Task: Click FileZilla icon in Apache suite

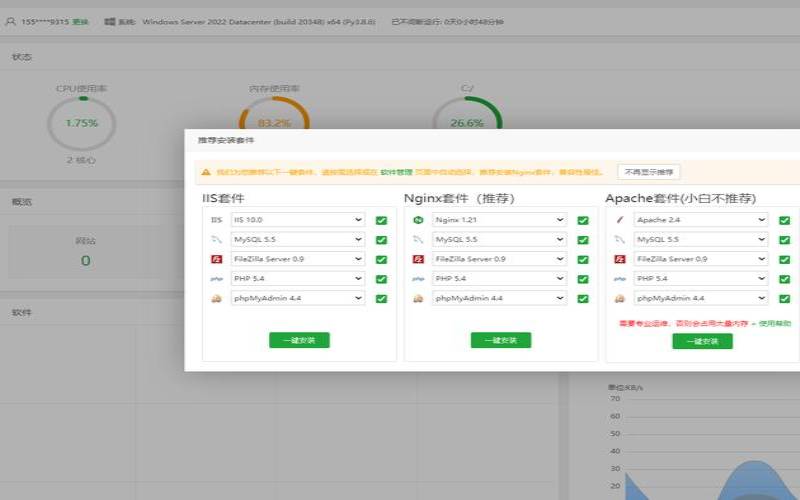Action: [620, 259]
